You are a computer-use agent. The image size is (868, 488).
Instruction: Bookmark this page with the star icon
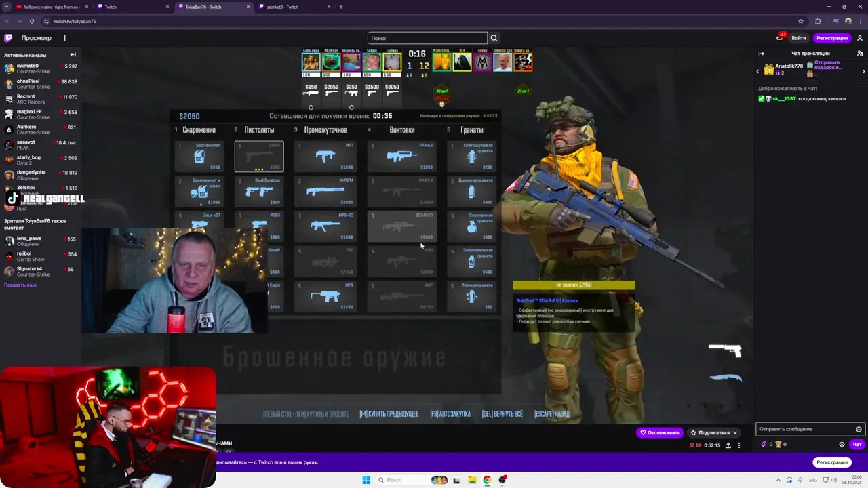[x=801, y=21]
